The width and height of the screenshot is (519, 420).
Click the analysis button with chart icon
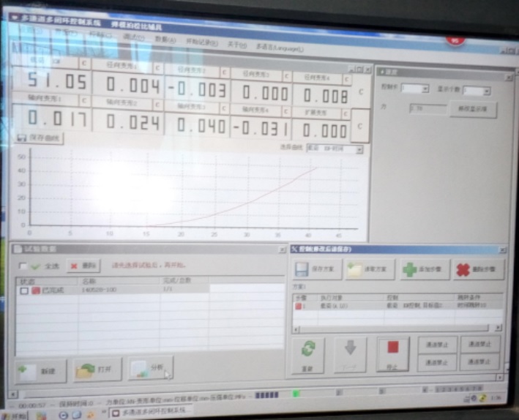click(x=150, y=370)
